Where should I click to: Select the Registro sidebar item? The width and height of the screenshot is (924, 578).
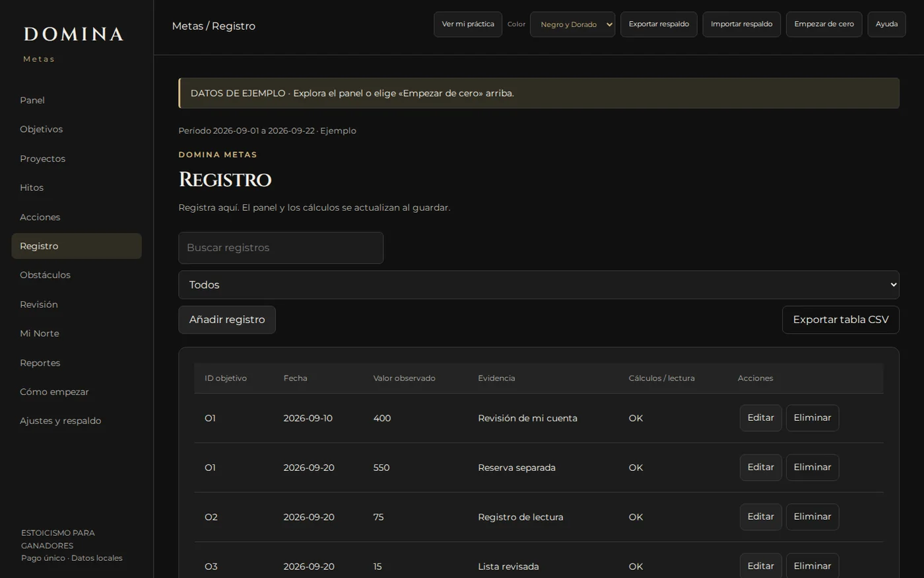tap(76, 246)
